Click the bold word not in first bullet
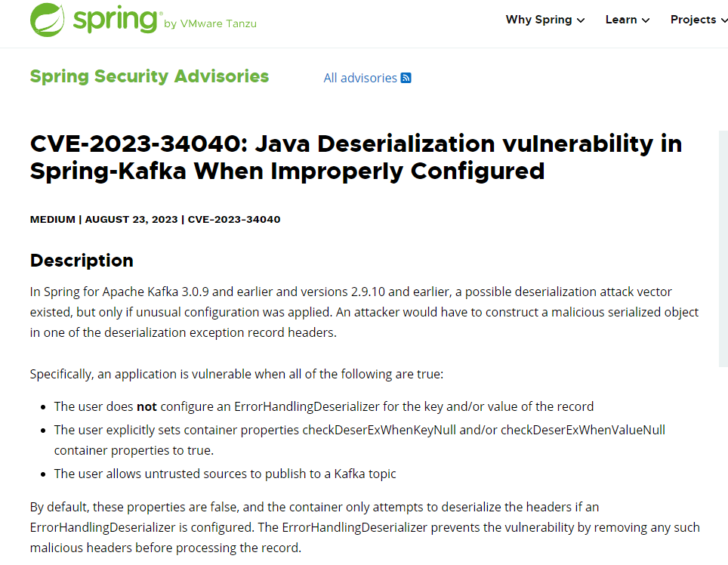The width and height of the screenshot is (728, 565). [147, 406]
